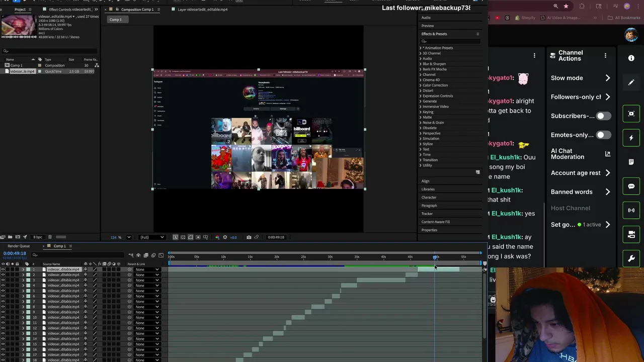Expand layer 2 properties triangle

pos(23,275)
